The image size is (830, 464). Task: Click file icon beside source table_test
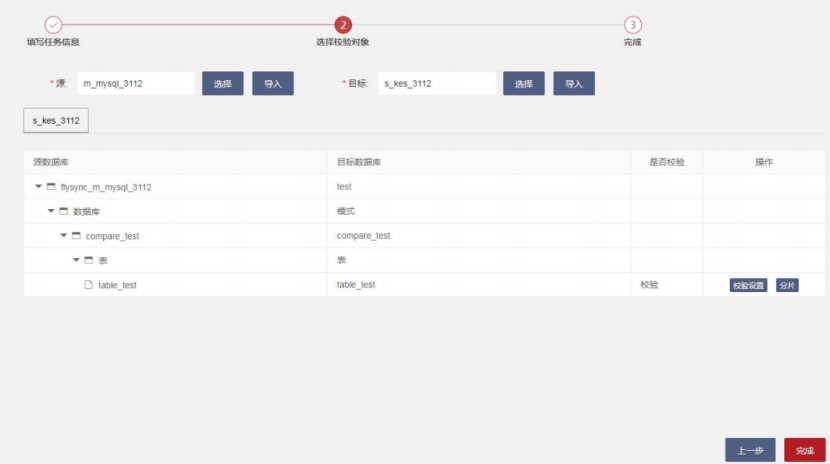coord(88,285)
